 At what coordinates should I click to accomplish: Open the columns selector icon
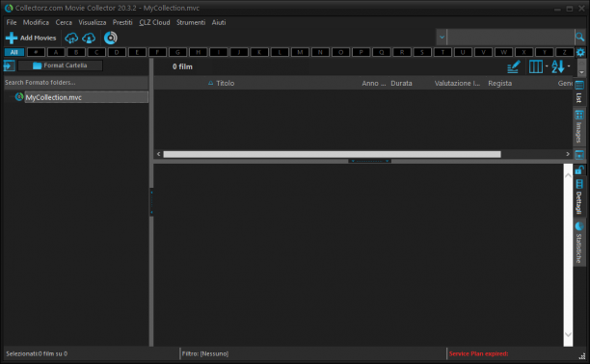[536, 67]
